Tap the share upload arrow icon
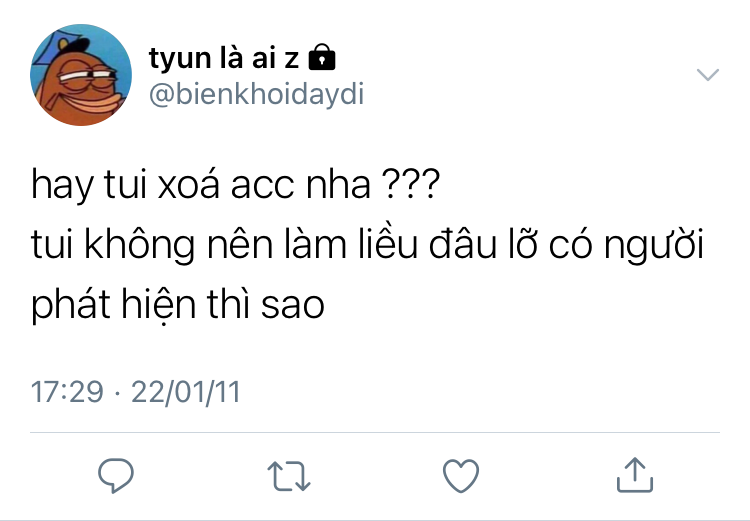Viewport: 750px width, 521px height. pyautogui.click(x=634, y=475)
